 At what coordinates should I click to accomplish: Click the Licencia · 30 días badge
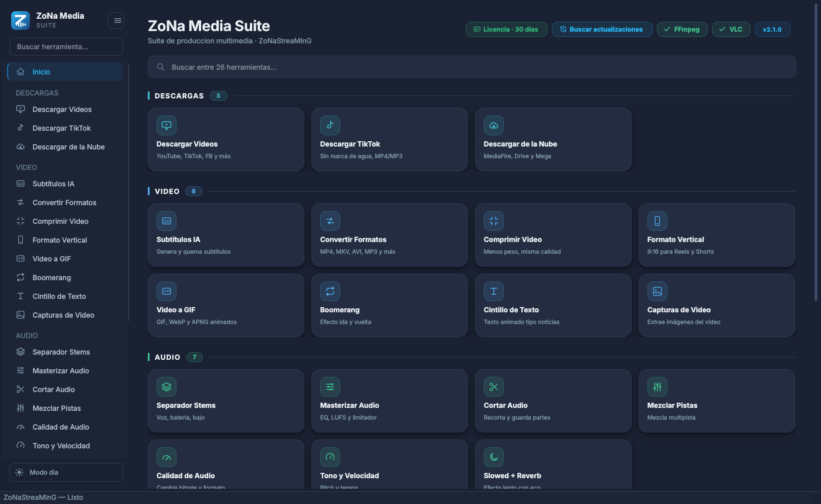pos(506,29)
